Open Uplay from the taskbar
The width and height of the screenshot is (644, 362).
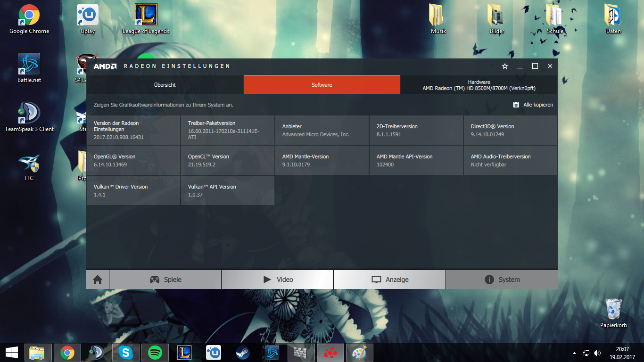[214, 353]
